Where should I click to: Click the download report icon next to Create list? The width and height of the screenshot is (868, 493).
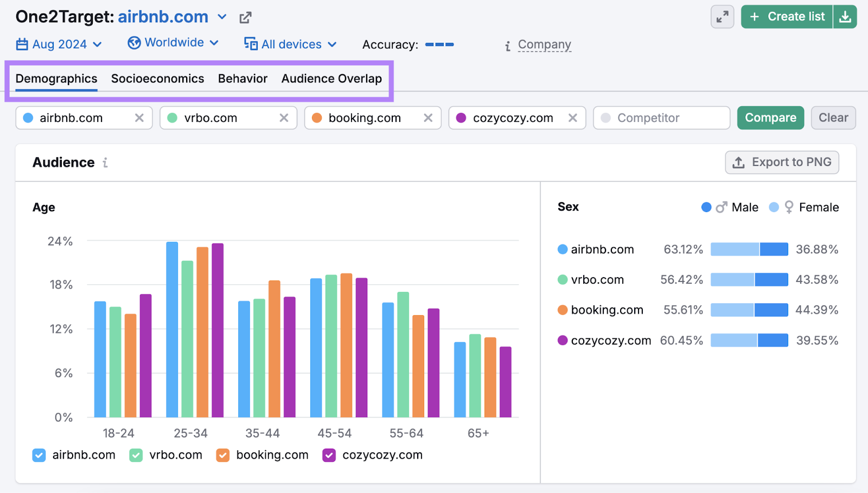(845, 16)
